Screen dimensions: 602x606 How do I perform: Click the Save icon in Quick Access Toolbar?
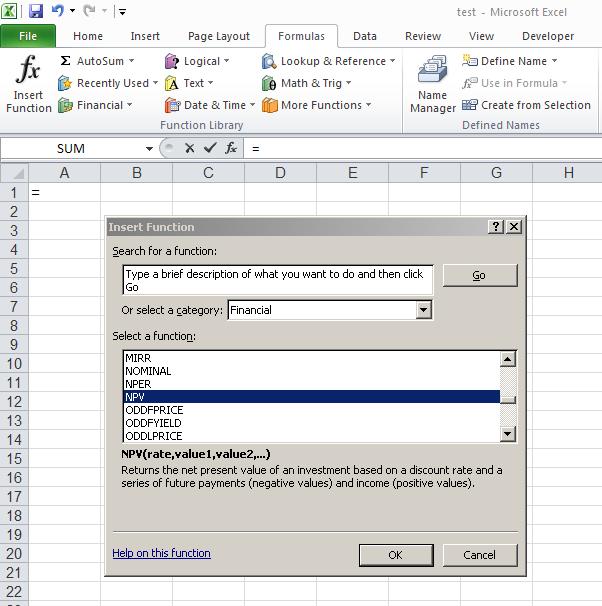(36, 11)
